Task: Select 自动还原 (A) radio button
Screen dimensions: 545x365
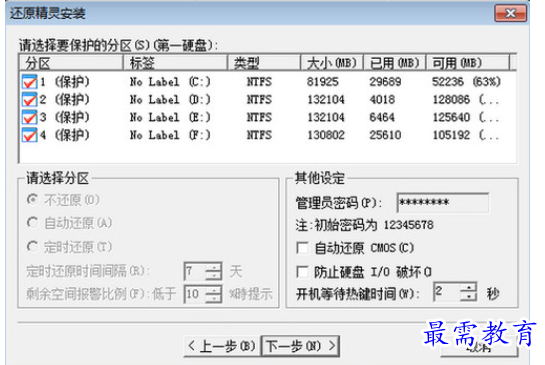Action: pos(32,223)
